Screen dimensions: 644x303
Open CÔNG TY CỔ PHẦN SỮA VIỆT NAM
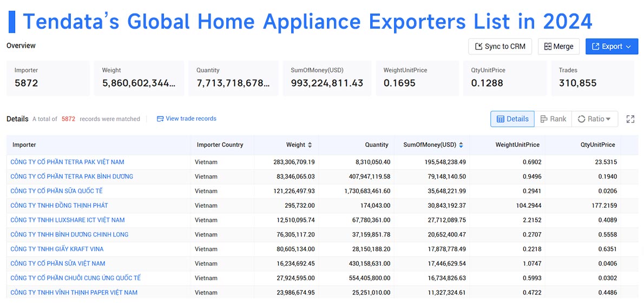pos(58,264)
